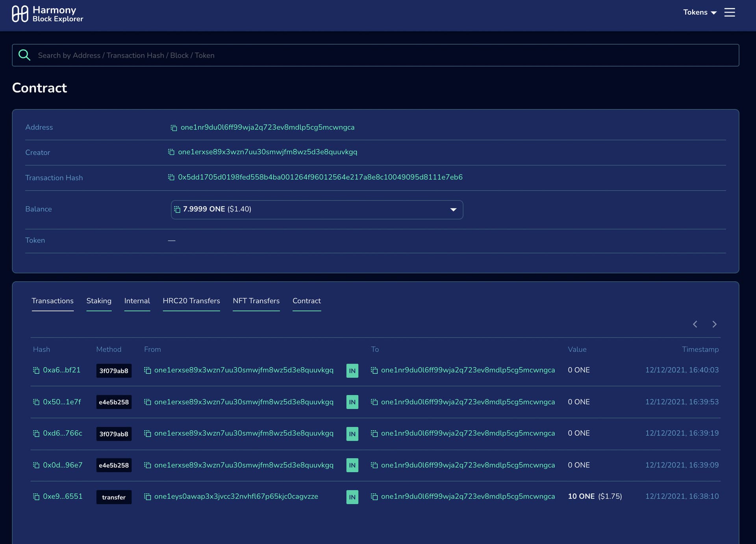756x544 pixels.
Task: Copy To address in 0xa6...bf21 row
Action: (x=374, y=370)
